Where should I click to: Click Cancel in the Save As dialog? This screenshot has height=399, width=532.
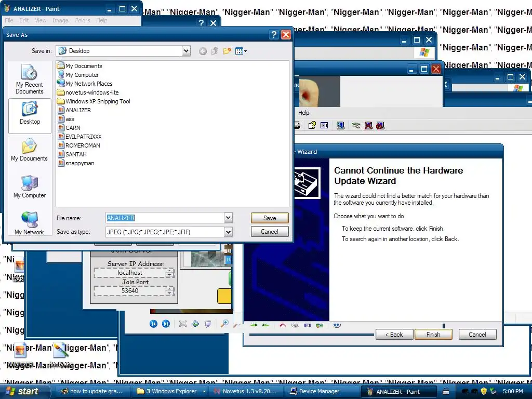(270, 231)
